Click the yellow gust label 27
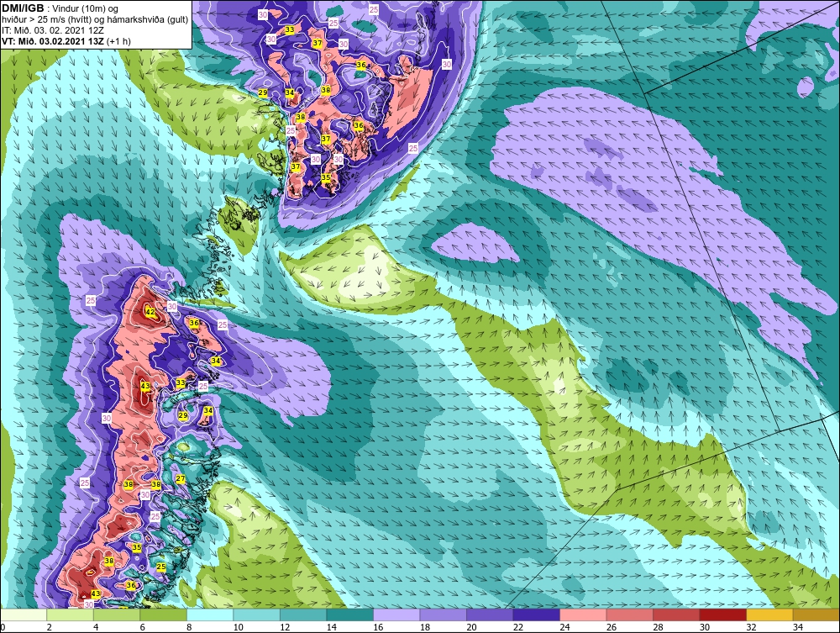Viewport: 840px width, 633px height. [181, 478]
